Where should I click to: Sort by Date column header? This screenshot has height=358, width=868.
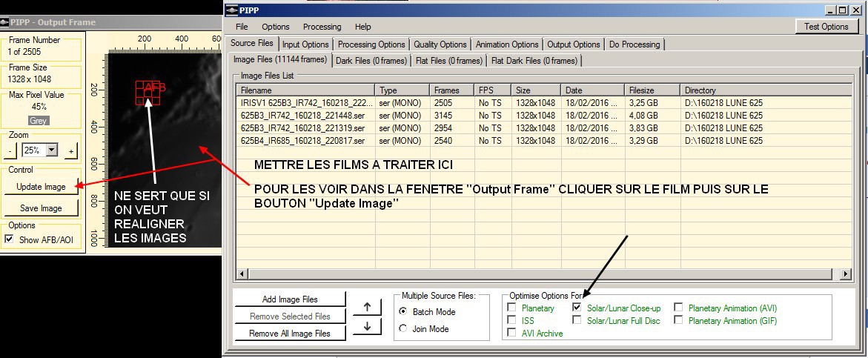click(x=593, y=90)
